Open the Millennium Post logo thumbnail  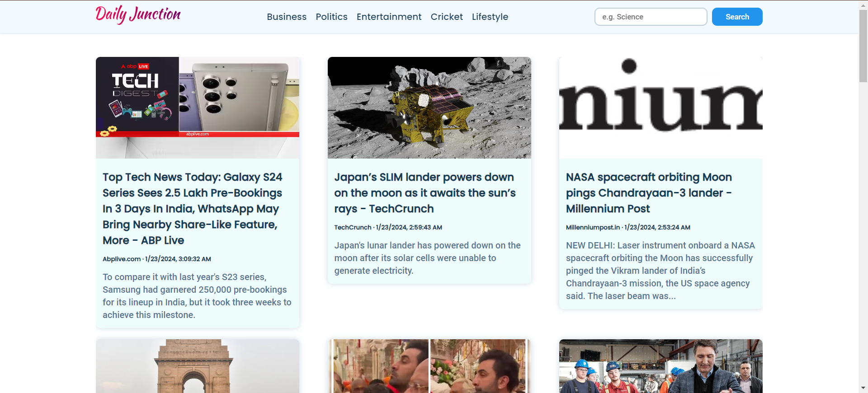pyautogui.click(x=660, y=108)
